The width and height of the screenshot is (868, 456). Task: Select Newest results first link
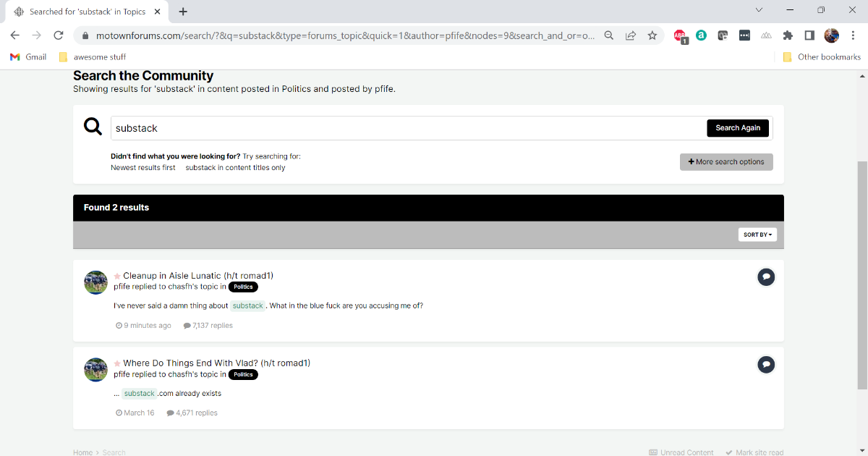point(143,167)
